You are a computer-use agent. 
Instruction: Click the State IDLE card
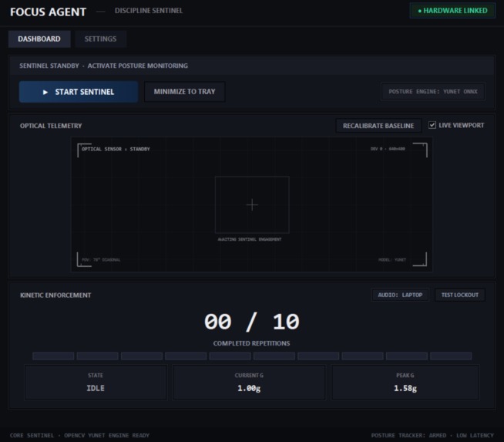pyautogui.click(x=96, y=383)
